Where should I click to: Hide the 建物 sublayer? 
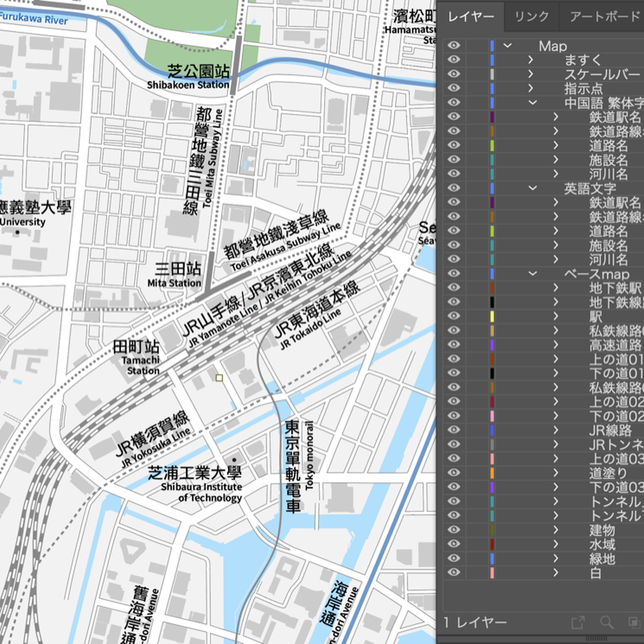(x=454, y=529)
